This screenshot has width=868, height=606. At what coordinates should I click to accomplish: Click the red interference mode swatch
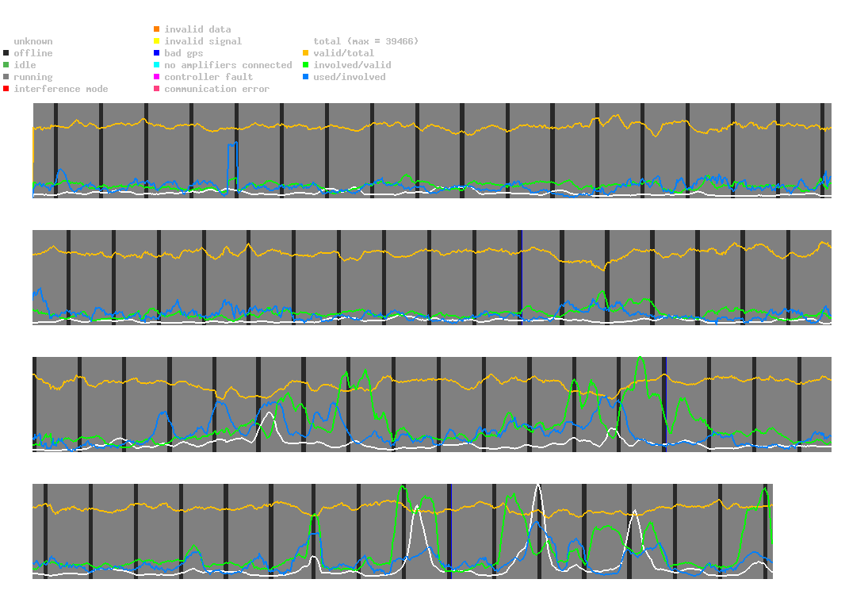point(6,89)
